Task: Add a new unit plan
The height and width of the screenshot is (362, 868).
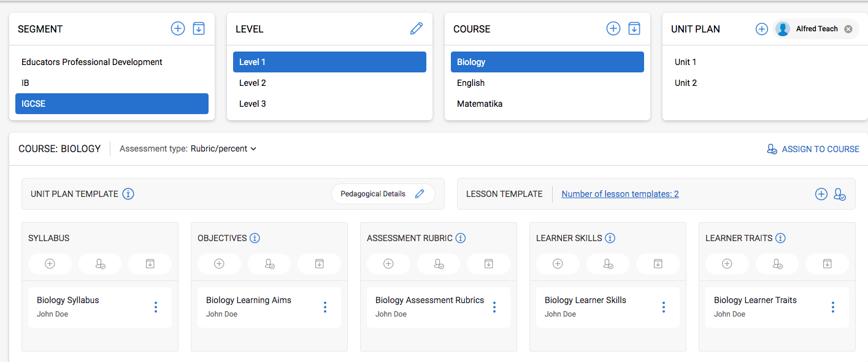Action: [762, 29]
